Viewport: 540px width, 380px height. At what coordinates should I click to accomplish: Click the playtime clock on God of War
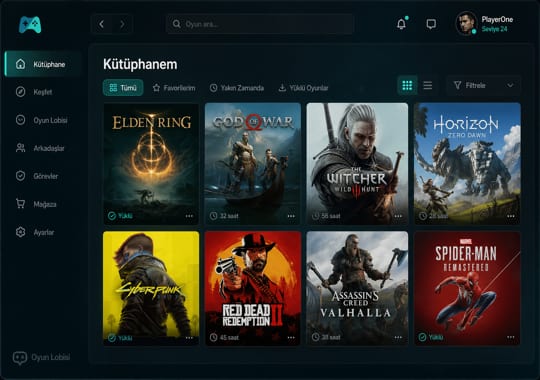214,216
